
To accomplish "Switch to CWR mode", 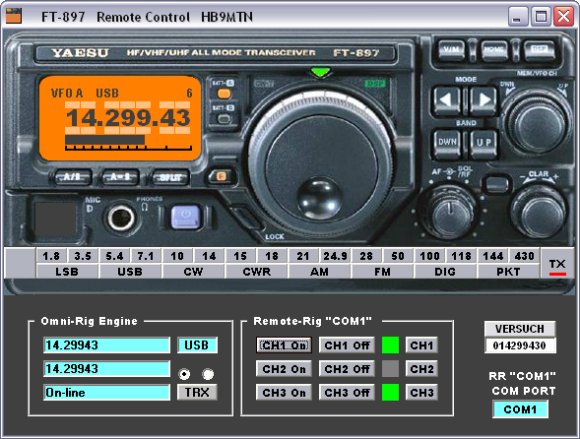I will (x=256, y=271).
